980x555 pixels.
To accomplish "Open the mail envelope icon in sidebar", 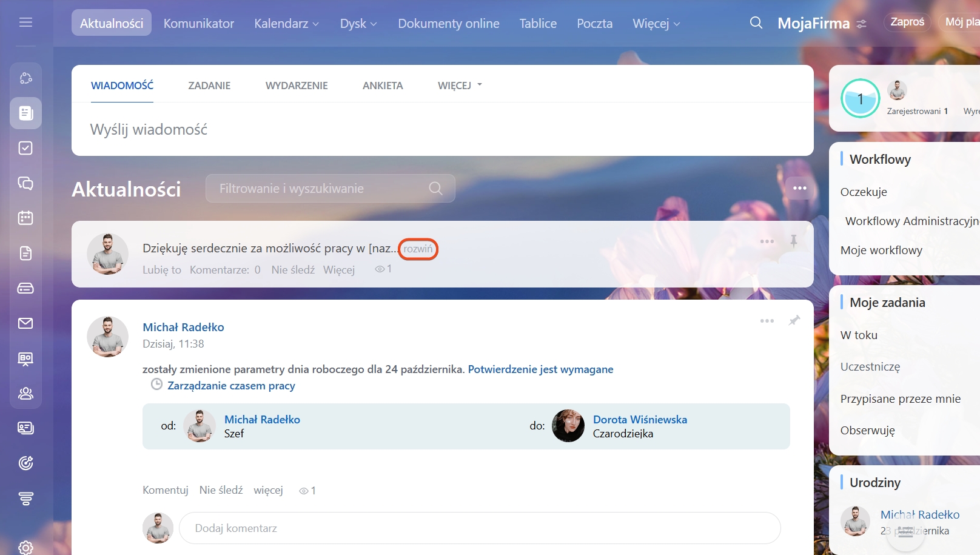I will pos(25,323).
